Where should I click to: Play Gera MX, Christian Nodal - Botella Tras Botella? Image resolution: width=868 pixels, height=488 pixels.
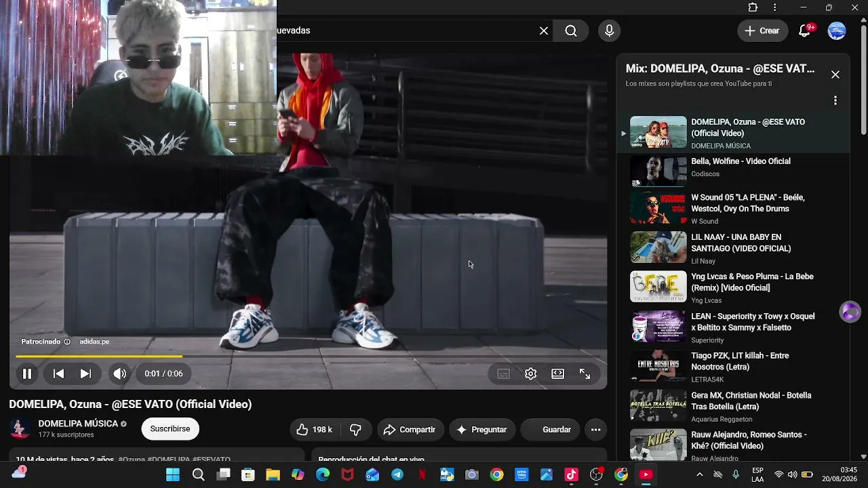click(x=732, y=407)
